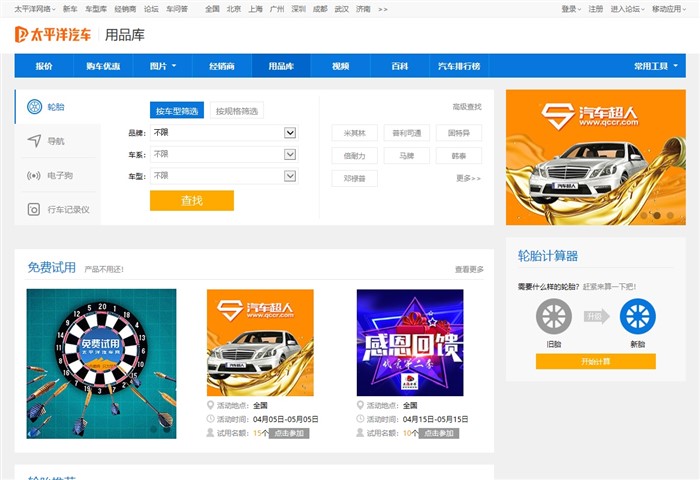Open the 汽车超人 trial product thumbnail

point(260,342)
